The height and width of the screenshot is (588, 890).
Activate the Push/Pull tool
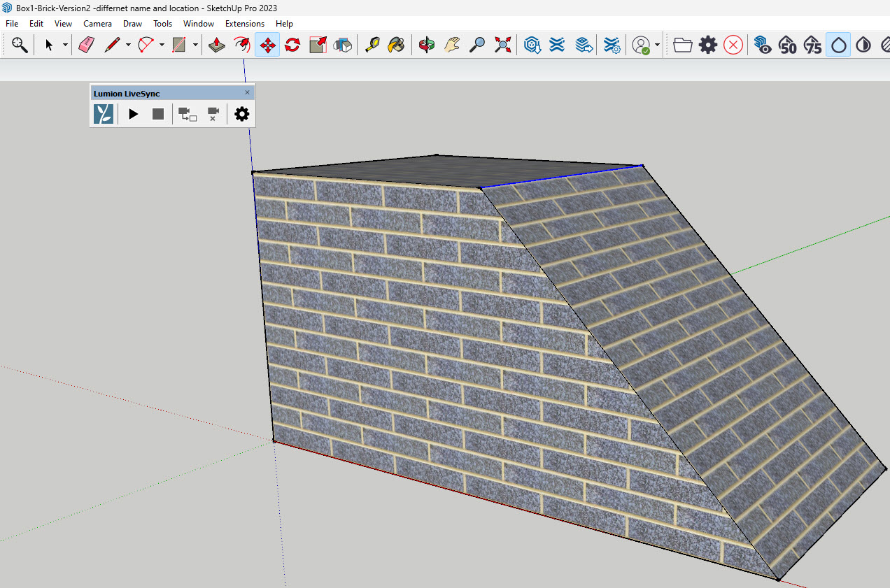pos(217,45)
